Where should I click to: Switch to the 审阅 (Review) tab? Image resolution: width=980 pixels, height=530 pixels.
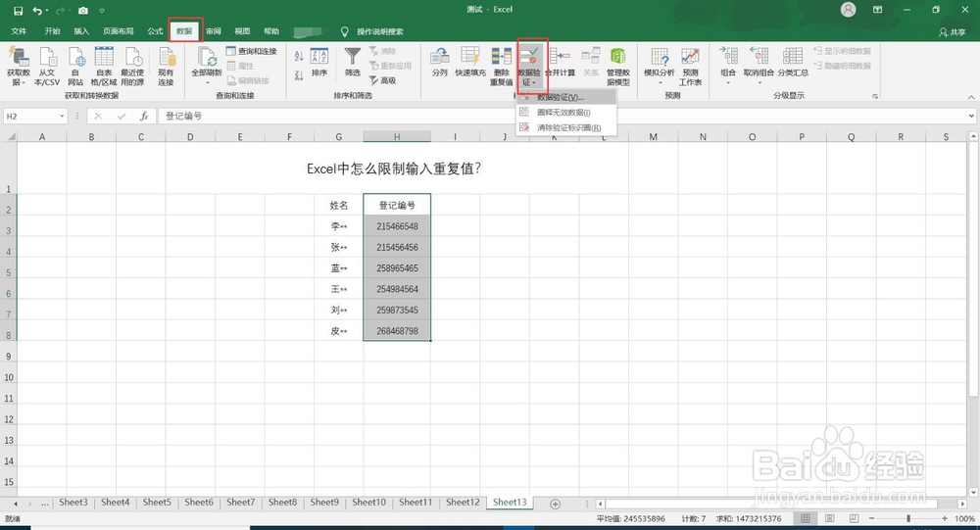(x=213, y=31)
